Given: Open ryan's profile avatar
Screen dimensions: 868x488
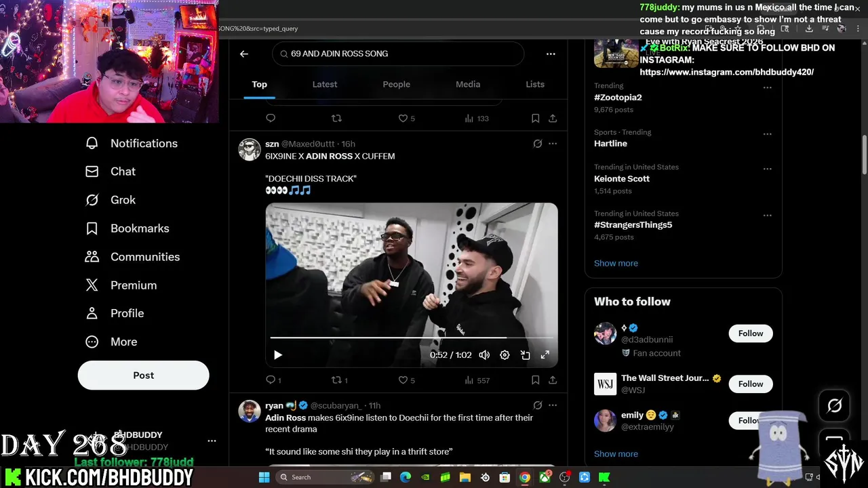Looking at the screenshot, I should 250,411.
